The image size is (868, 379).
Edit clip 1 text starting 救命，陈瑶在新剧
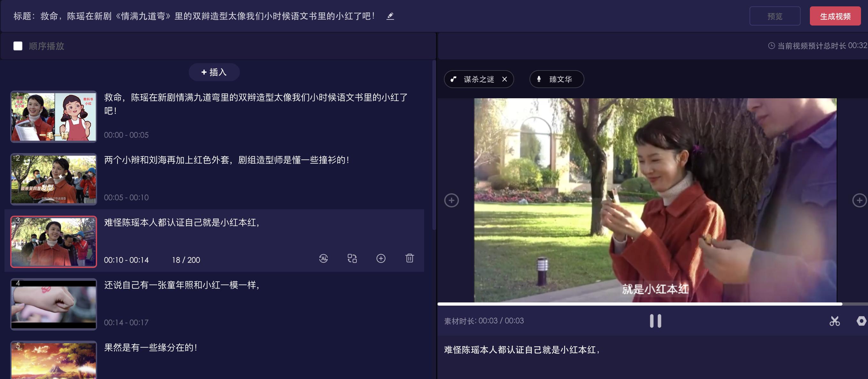point(256,104)
